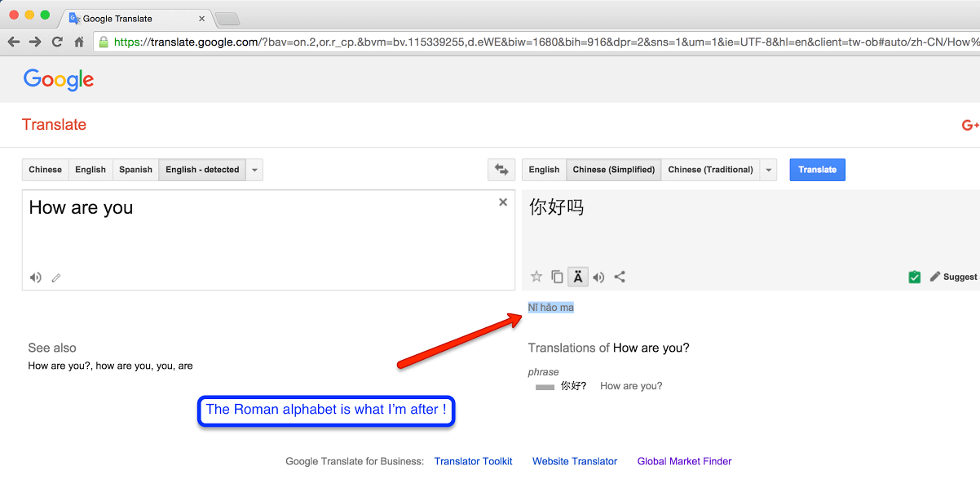Expand the source language dropdown arrow
Screen dimensions: 980x488
coord(254,170)
